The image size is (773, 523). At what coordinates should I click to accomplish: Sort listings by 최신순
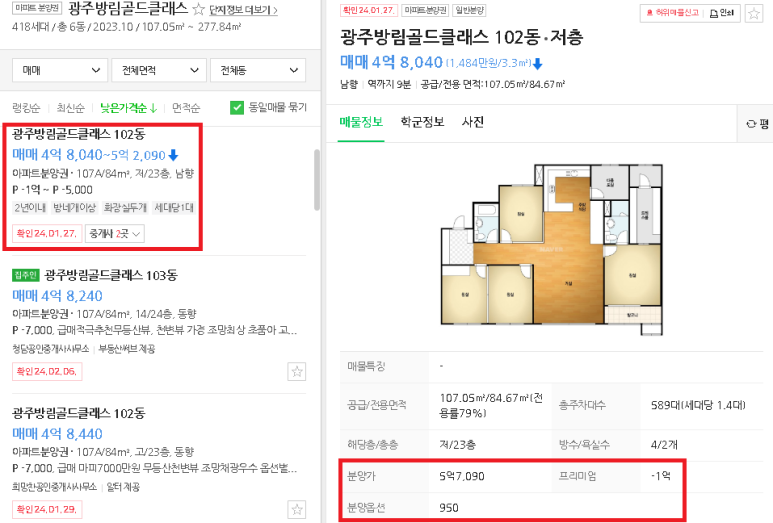[70, 107]
